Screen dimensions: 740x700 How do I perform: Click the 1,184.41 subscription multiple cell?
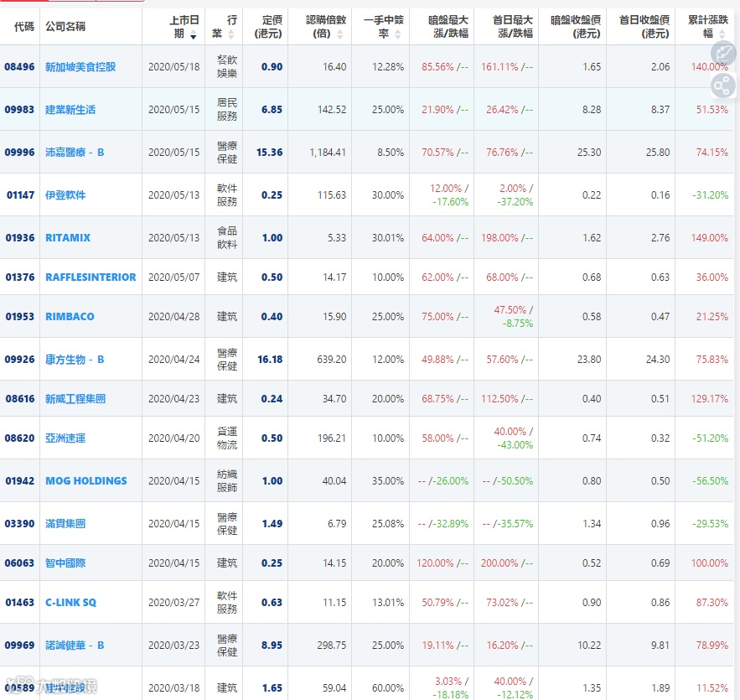328,153
